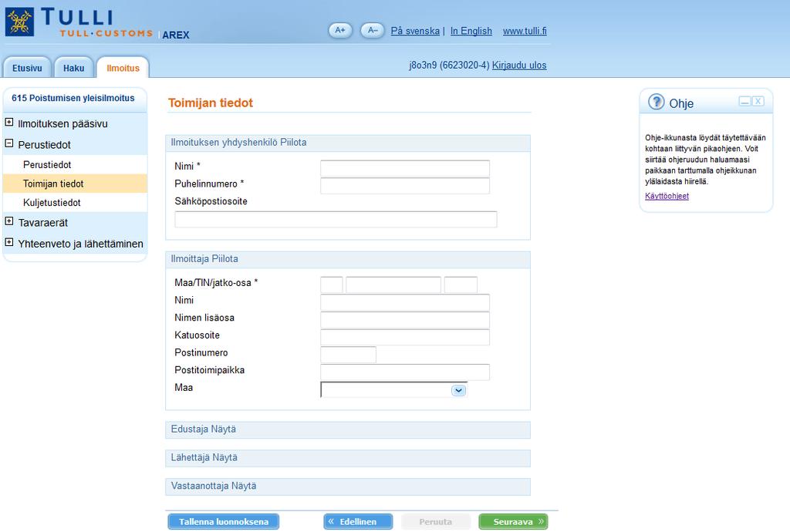Focus the Katuosoite field
Image resolution: width=790 pixels, height=532 pixels.
pyautogui.click(x=405, y=337)
